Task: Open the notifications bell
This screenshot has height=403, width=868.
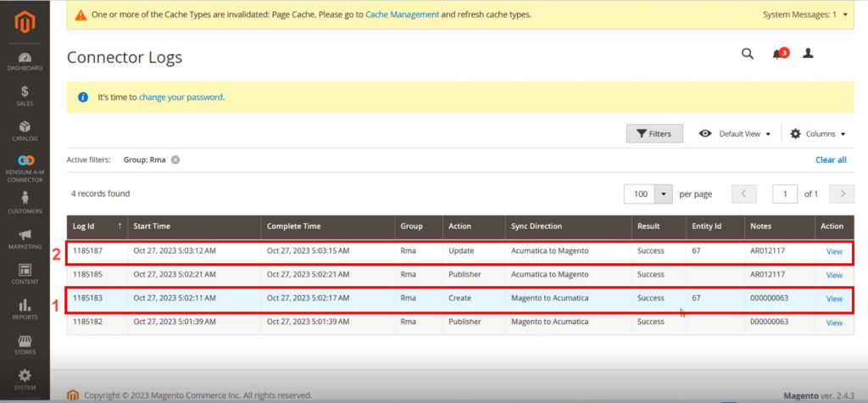Action: click(x=780, y=53)
